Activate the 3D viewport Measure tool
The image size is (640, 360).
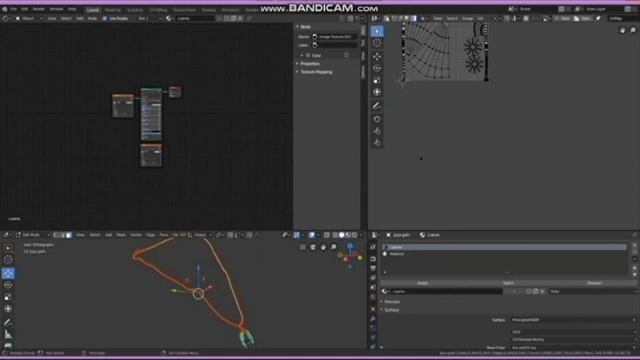(x=8, y=334)
